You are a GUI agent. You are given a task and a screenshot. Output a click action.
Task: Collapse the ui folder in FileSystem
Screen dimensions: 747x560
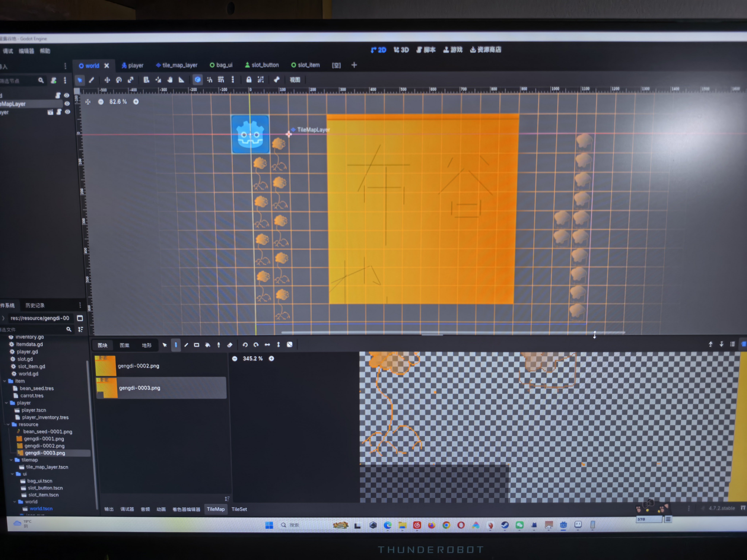click(x=13, y=474)
